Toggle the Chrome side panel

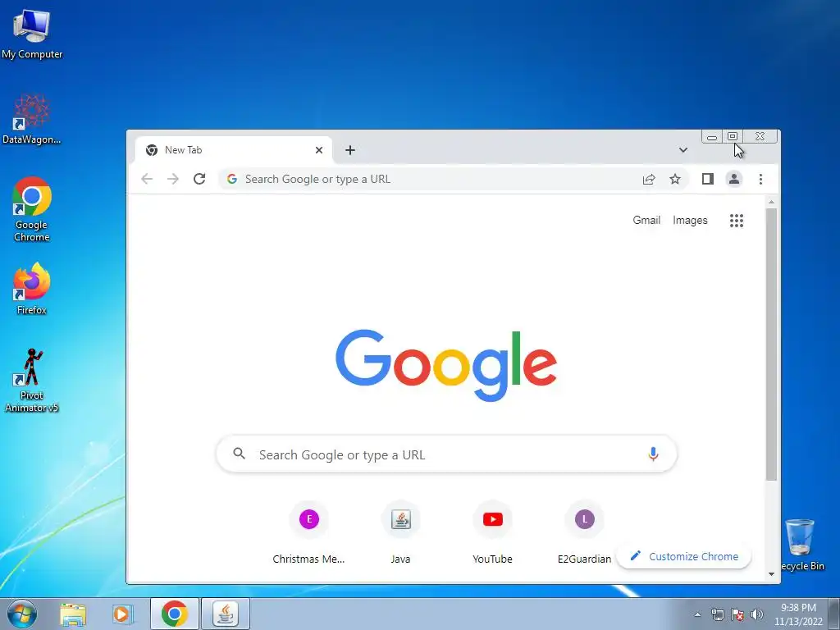[708, 179]
